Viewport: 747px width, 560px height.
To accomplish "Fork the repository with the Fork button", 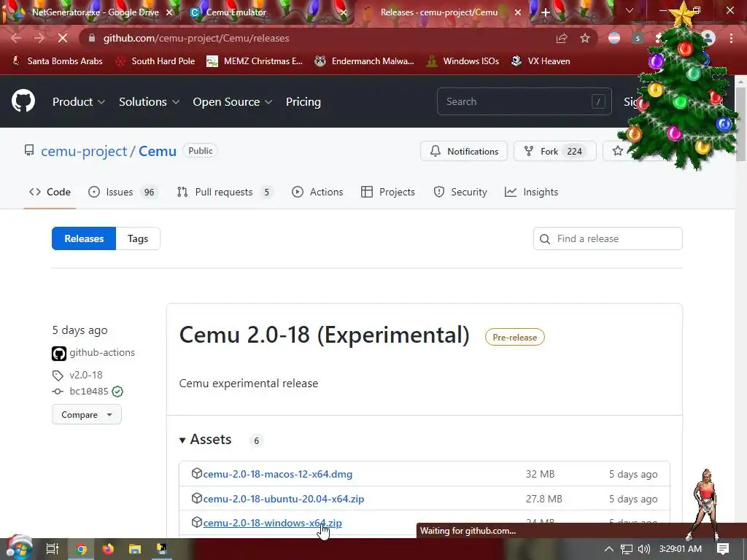I will coord(555,151).
